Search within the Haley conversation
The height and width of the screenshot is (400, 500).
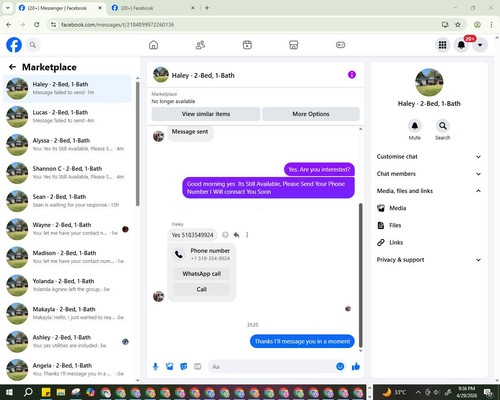[x=443, y=126]
